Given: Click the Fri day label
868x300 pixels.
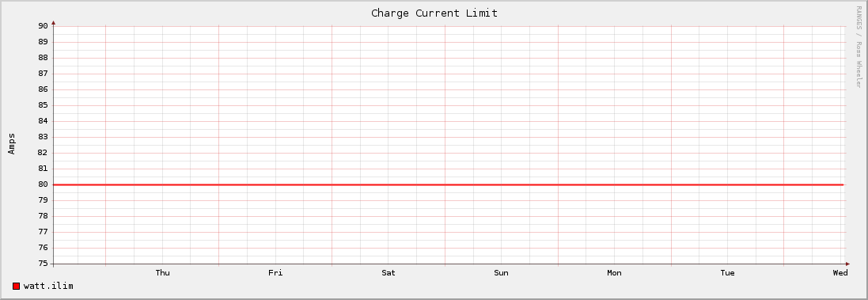Looking at the screenshot, I should click(275, 273).
